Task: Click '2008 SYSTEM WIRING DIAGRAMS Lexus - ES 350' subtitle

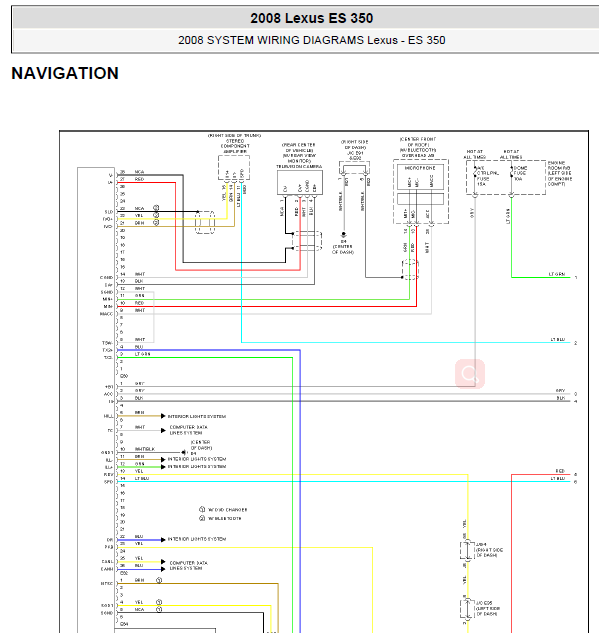Action: point(312,40)
